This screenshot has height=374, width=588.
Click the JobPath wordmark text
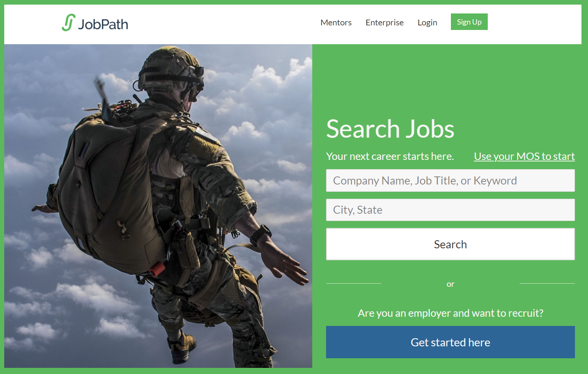[x=103, y=24]
